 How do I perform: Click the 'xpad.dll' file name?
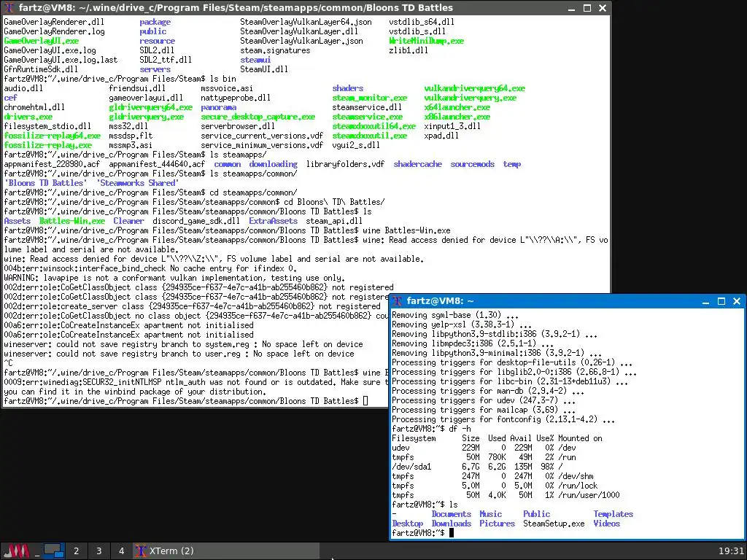(441, 136)
